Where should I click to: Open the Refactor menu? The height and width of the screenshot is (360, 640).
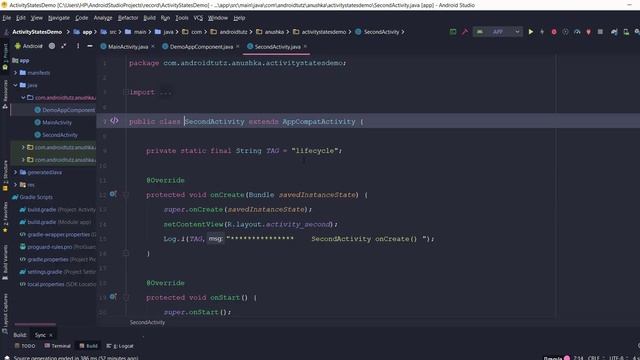(x=128, y=18)
